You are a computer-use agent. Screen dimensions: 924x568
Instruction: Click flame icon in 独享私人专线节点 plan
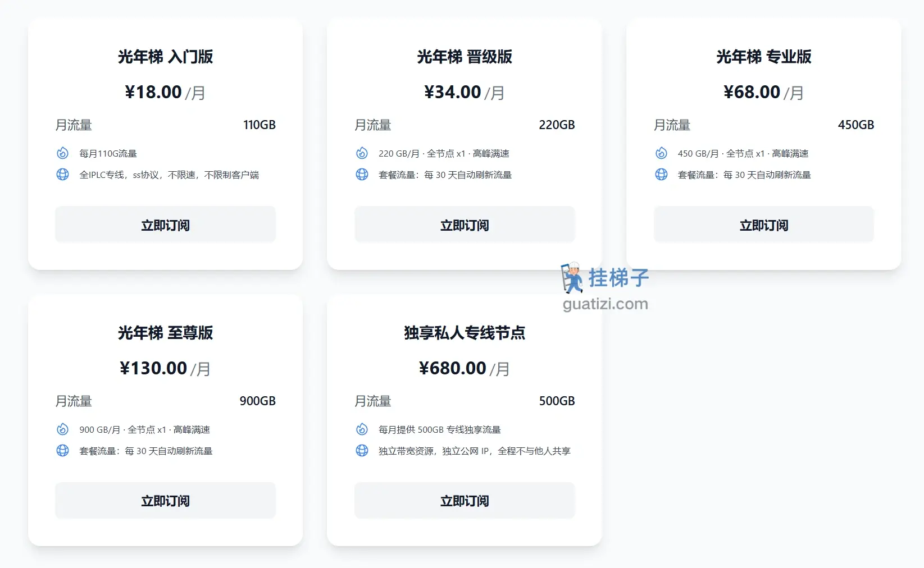362,429
